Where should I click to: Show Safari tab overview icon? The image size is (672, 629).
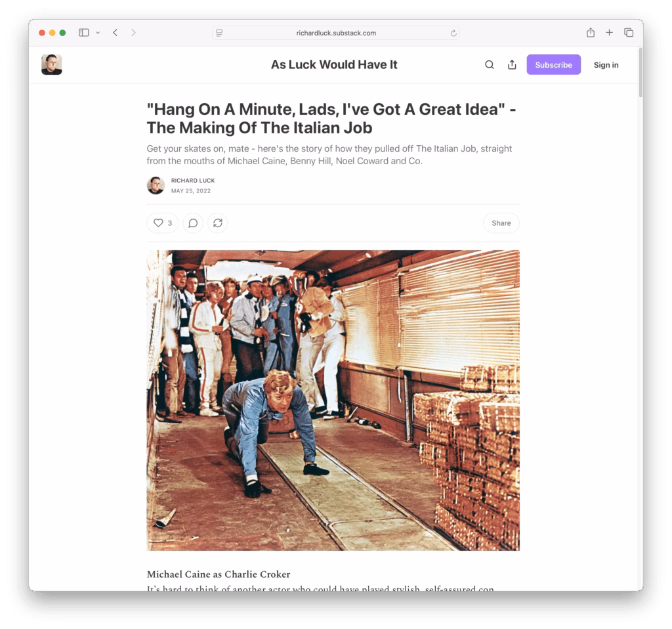point(628,33)
